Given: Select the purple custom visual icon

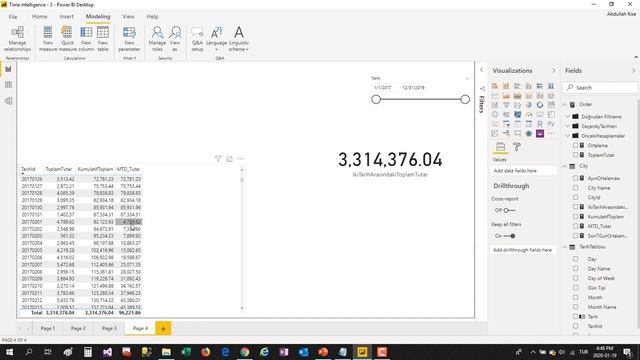Looking at the screenshot, I should click(540, 133).
